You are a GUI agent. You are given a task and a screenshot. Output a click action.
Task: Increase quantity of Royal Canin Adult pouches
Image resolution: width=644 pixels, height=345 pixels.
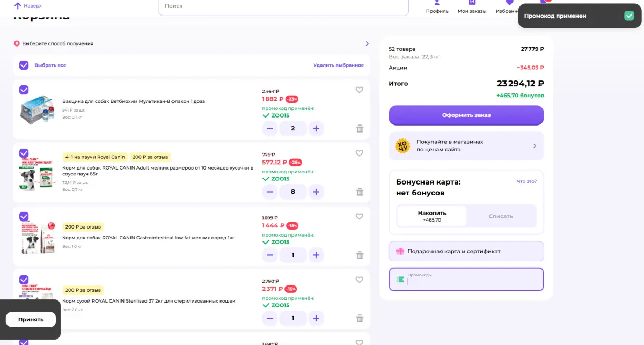pos(316,192)
